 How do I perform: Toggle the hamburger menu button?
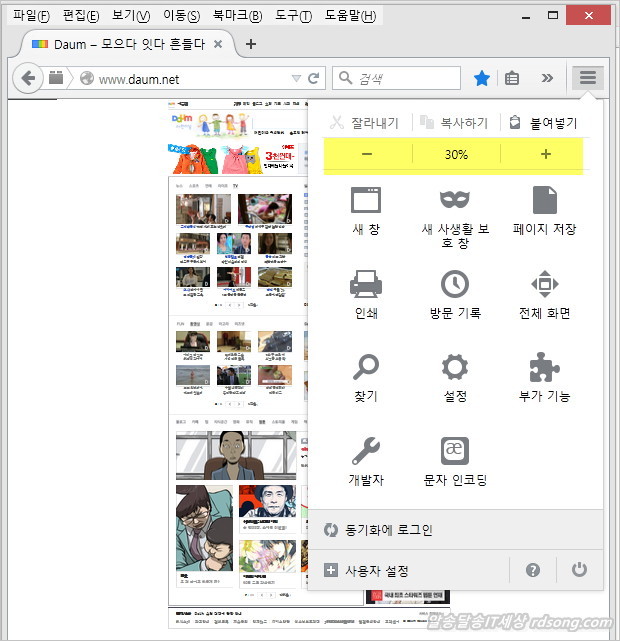(x=588, y=78)
